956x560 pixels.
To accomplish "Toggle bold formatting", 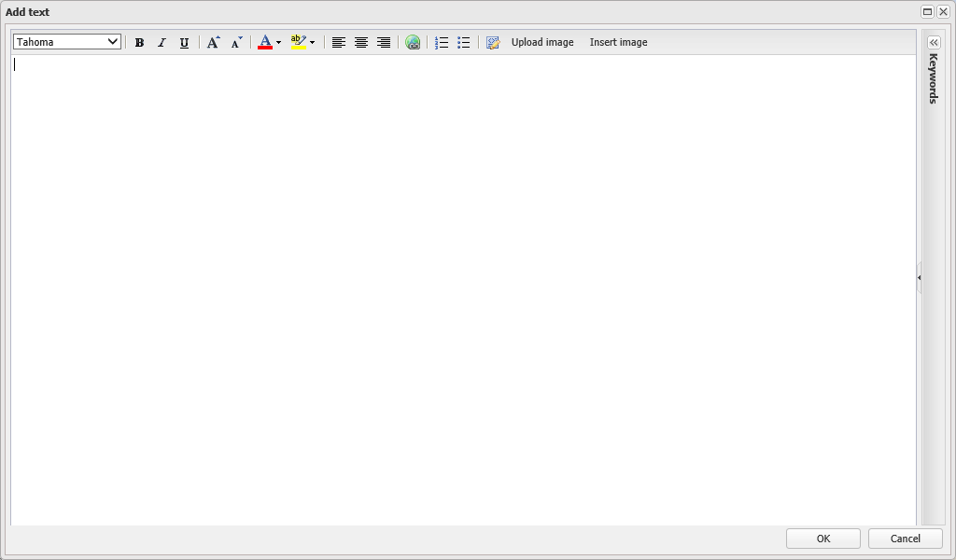I will [x=139, y=43].
